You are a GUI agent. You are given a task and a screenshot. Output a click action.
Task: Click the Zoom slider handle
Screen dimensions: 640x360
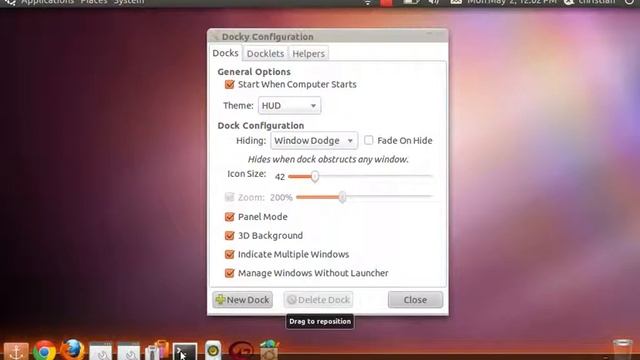click(342, 197)
